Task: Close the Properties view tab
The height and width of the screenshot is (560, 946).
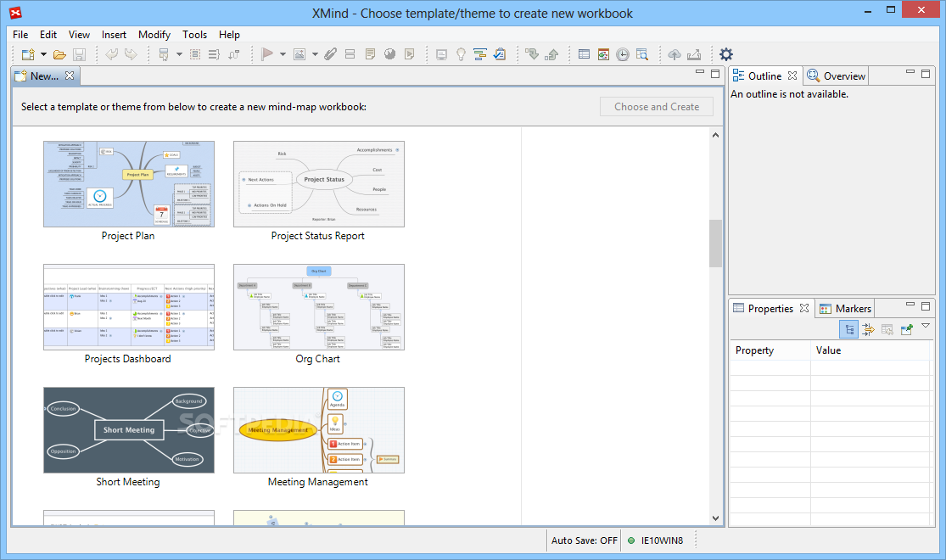Action: click(x=804, y=308)
